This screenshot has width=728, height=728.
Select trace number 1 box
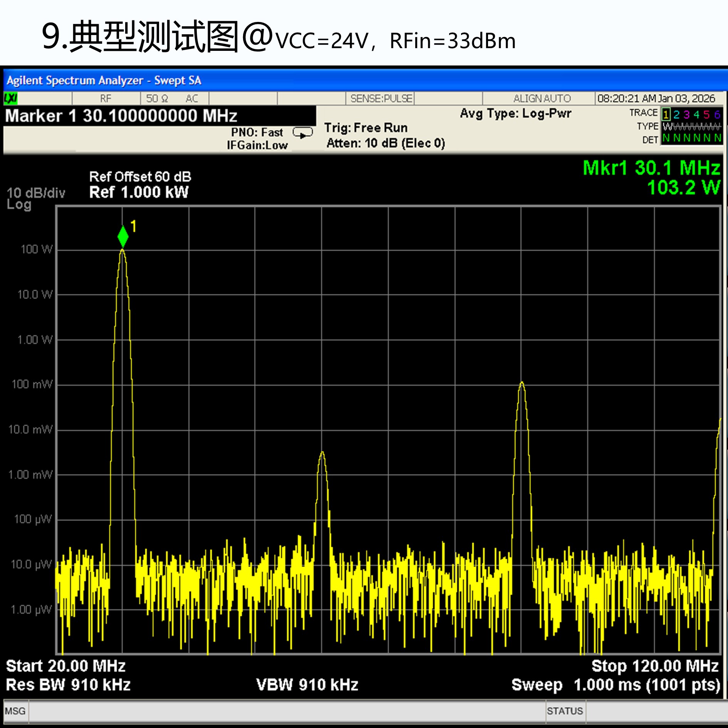(x=666, y=114)
